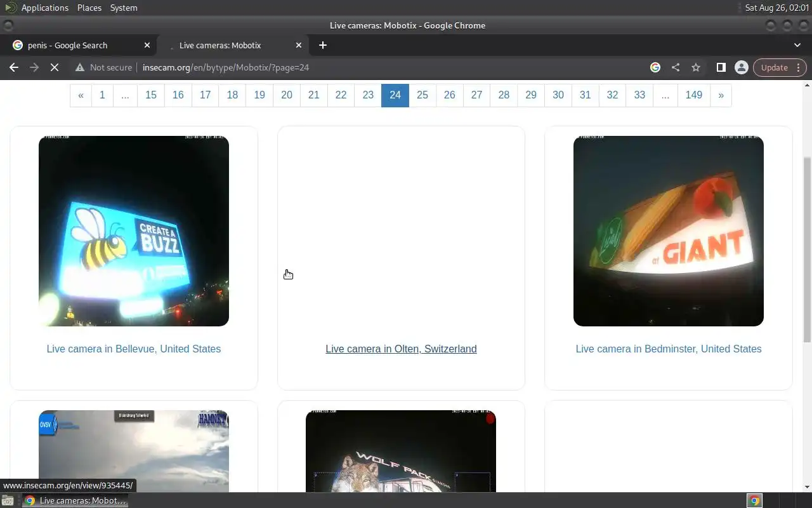Jump to last page 149
The image size is (812, 508).
click(694, 95)
